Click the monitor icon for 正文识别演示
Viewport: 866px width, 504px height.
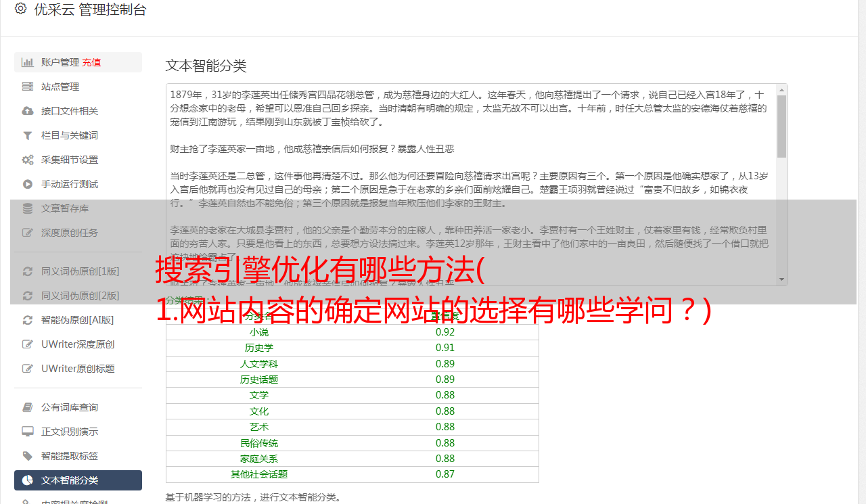click(x=28, y=432)
